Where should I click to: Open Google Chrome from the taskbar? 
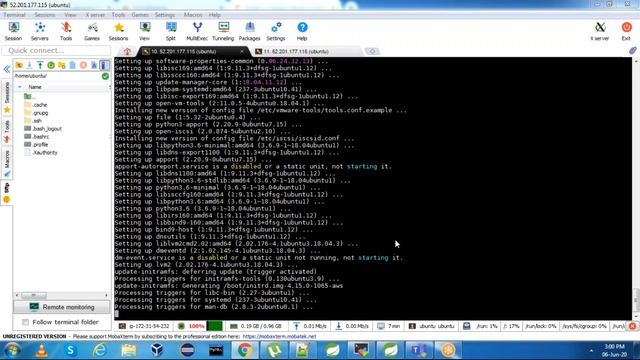(245, 350)
